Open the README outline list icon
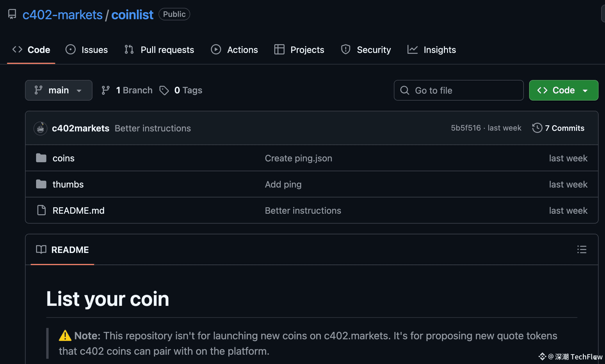Viewport: 605px width, 364px height. click(581, 249)
